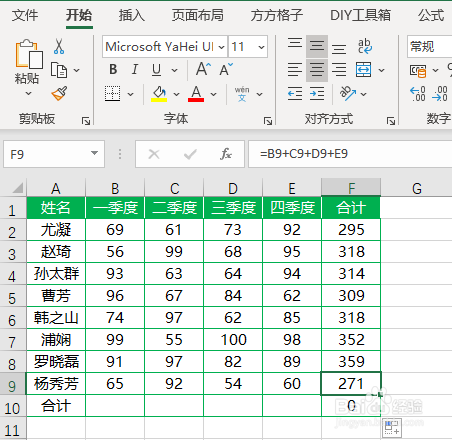Confirm formula entry with checkmark

coord(190,154)
